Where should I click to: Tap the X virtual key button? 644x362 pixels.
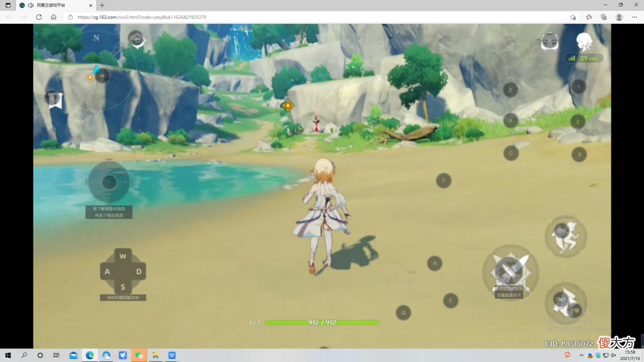click(x=511, y=120)
